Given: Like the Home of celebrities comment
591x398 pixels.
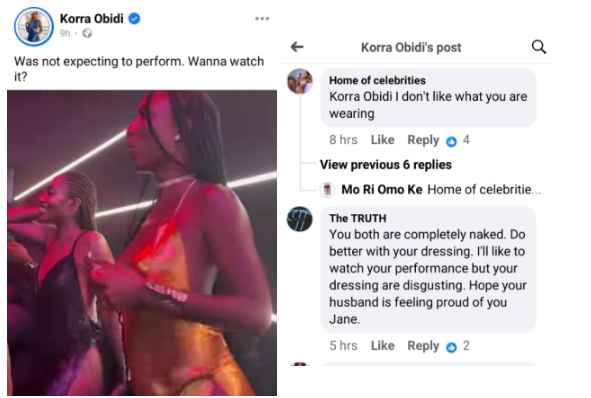Looking at the screenshot, I should click(x=383, y=140).
